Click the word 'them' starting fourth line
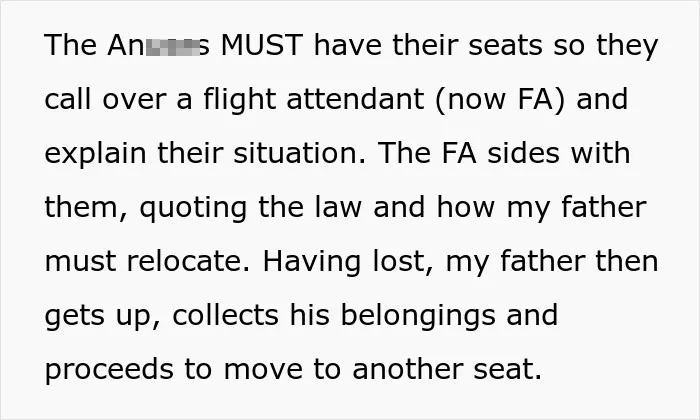Image resolution: width=700 pixels, height=420 pixels. coord(85,208)
